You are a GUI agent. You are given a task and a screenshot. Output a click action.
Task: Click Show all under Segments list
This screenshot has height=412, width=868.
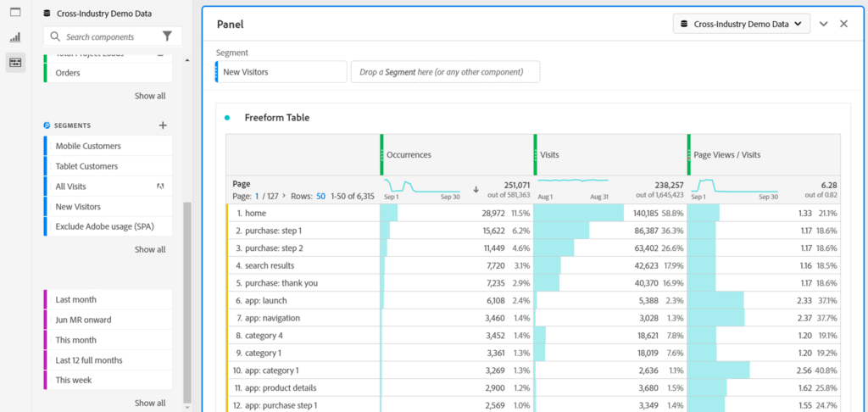(x=150, y=249)
